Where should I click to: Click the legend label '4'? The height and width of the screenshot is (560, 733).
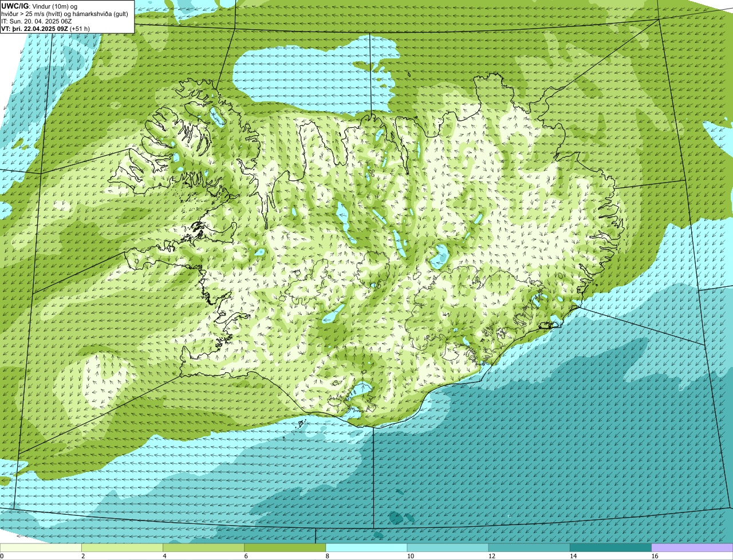[164, 556]
